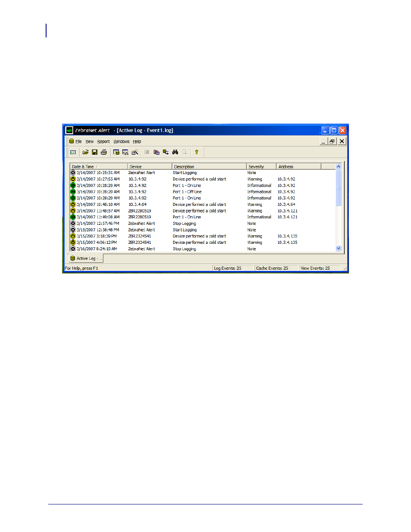Image resolution: width=411 pixels, height=532 pixels.
Task: Select the Active Log tab
Action: click(86, 258)
